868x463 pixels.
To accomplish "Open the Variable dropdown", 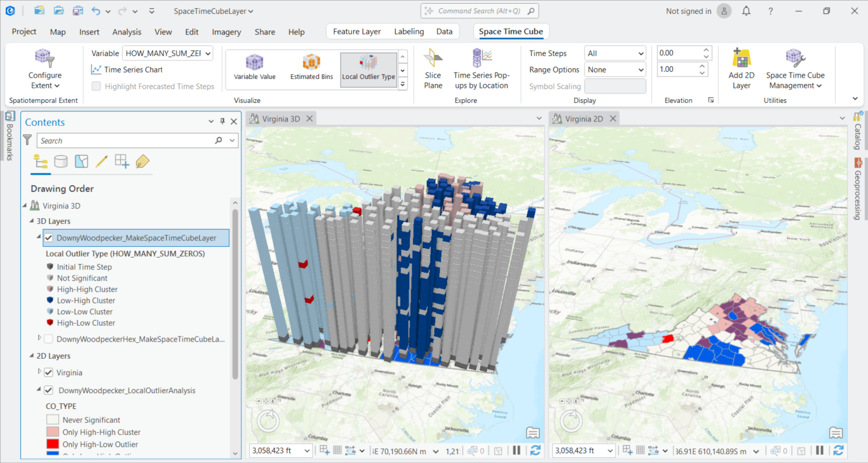I will [x=168, y=53].
